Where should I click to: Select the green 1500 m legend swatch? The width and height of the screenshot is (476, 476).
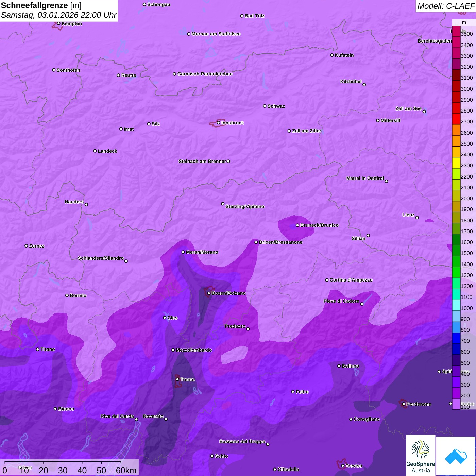pos(456,251)
